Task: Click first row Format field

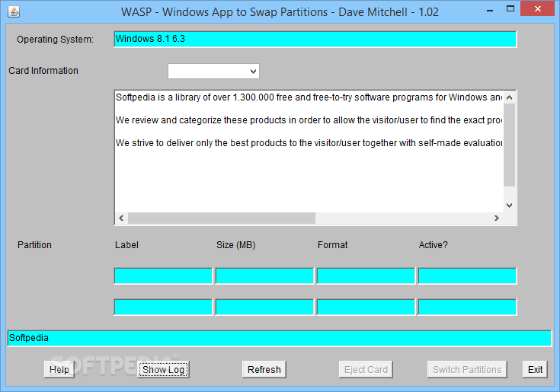Action: (x=366, y=276)
